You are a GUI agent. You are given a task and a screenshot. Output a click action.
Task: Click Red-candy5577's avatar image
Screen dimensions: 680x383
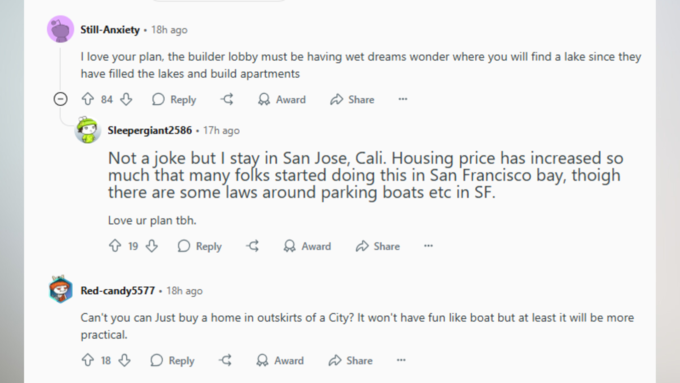(x=61, y=289)
